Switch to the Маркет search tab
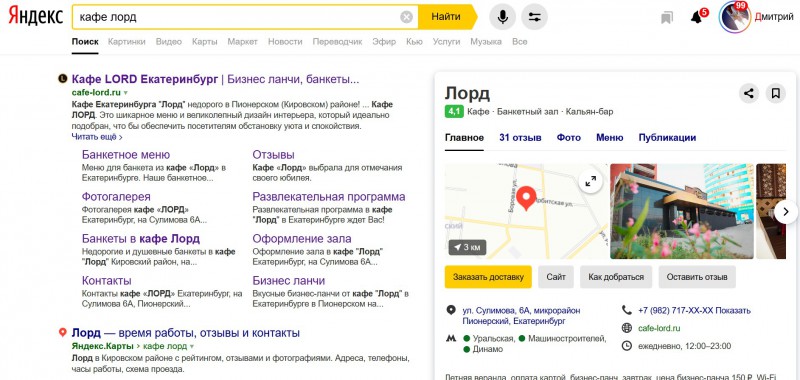This screenshot has width=800, height=380. 243,42
